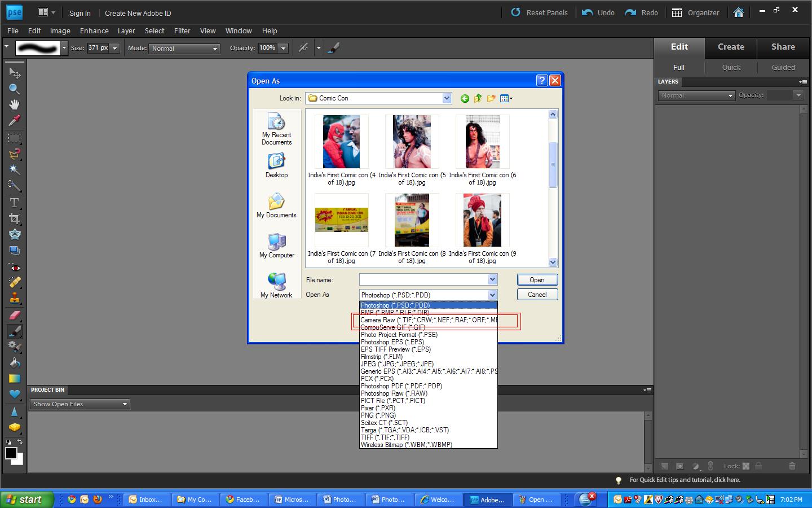
Task: Go back using green arrow in dialog
Action: (465, 98)
